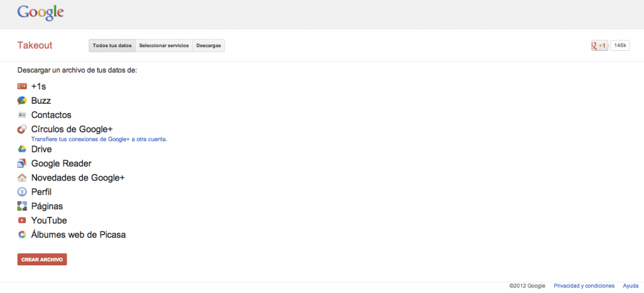
Task: Click the YouTube play icon
Action: pyautogui.click(x=22, y=220)
